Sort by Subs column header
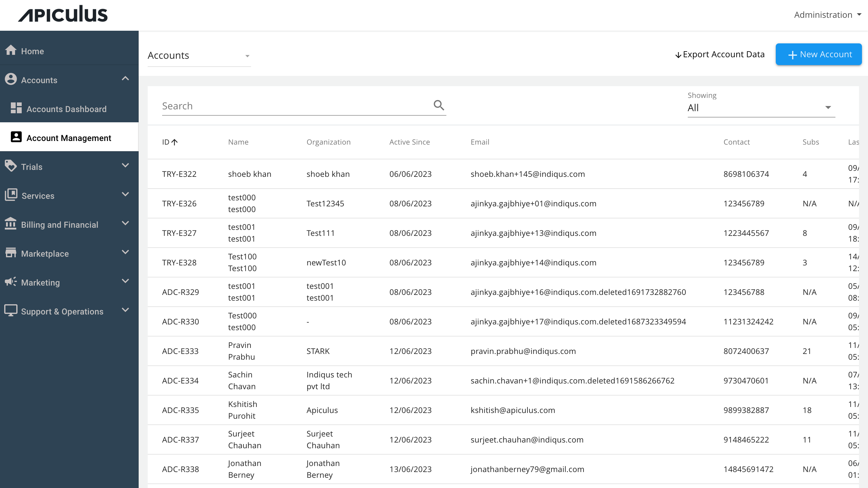The image size is (868, 488). [810, 142]
